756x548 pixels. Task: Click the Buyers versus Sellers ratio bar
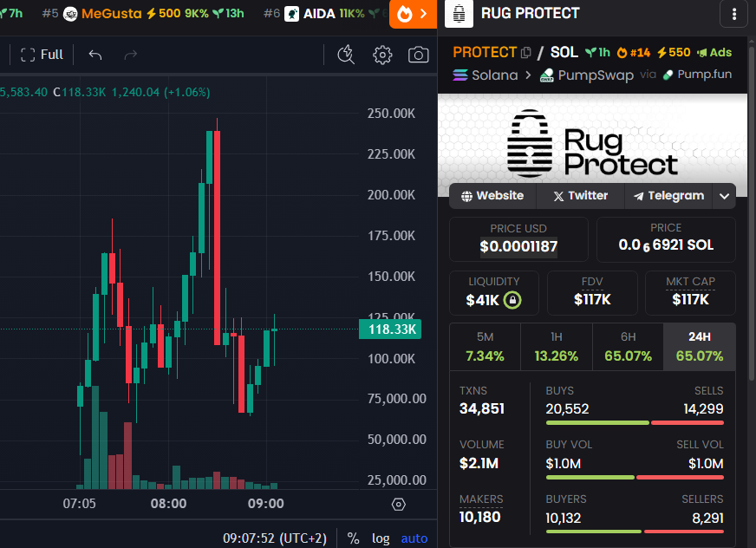[x=635, y=532]
